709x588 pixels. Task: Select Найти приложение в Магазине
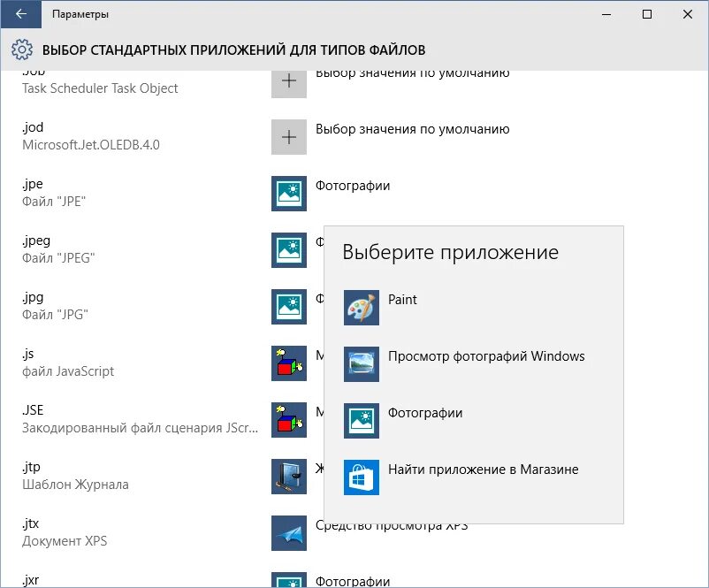(483, 470)
